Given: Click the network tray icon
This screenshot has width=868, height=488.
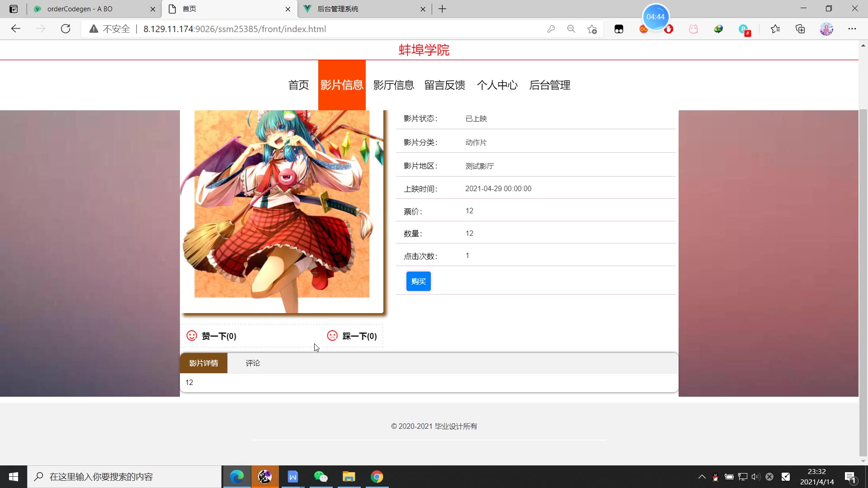Looking at the screenshot, I should [742, 477].
